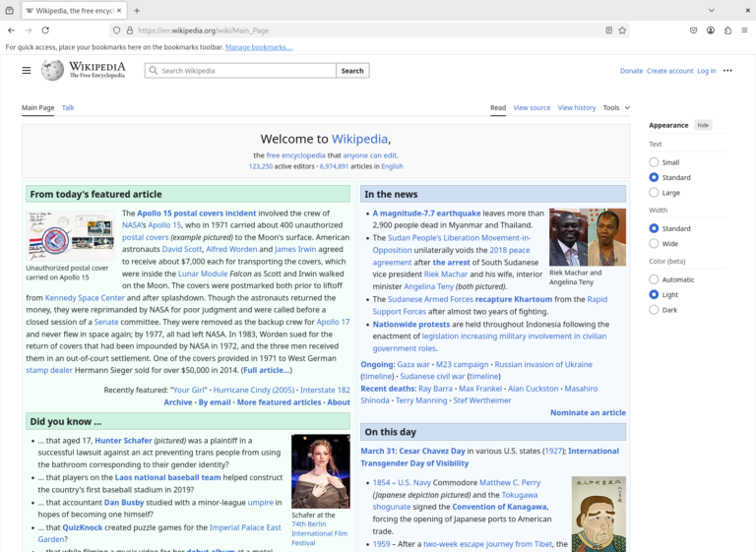
Task: Open the View history tab
Action: (577, 107)
